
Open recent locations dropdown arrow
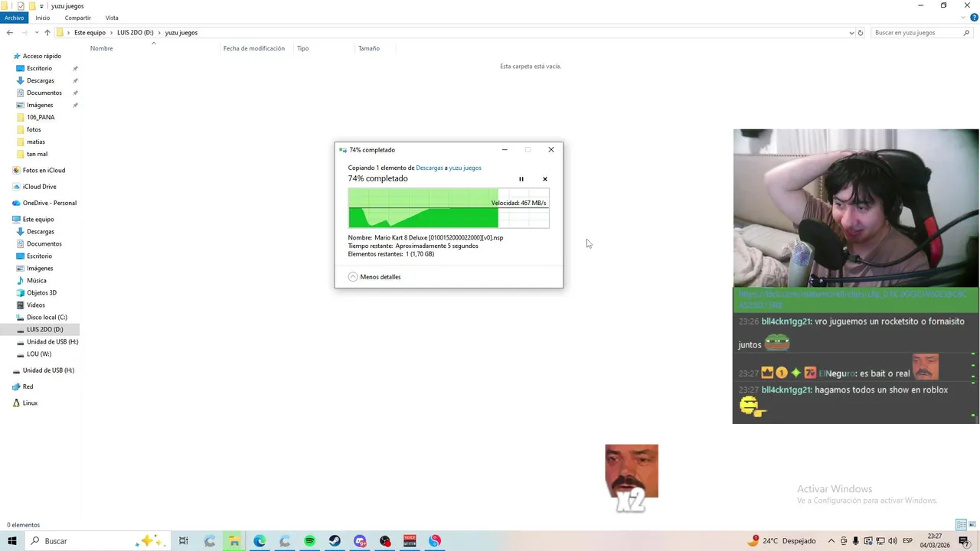pyautogui.click(x=37, y=33)
